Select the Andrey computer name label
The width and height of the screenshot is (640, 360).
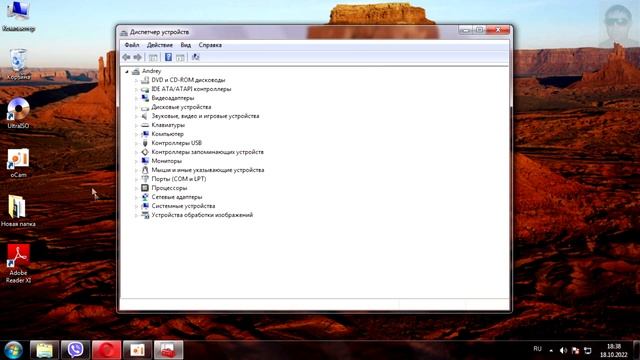click(x=151, y=71)
